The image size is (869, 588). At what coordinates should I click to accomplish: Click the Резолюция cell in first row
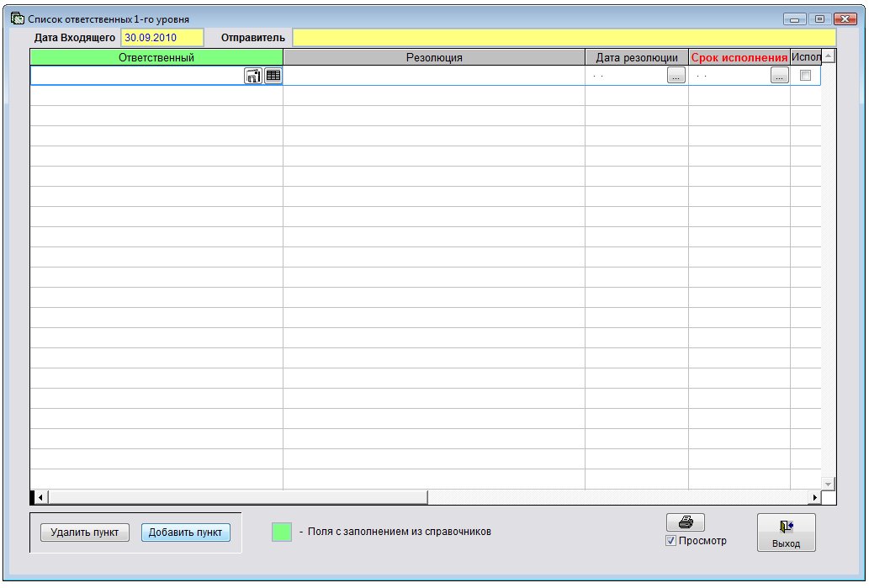coord(434,76)
